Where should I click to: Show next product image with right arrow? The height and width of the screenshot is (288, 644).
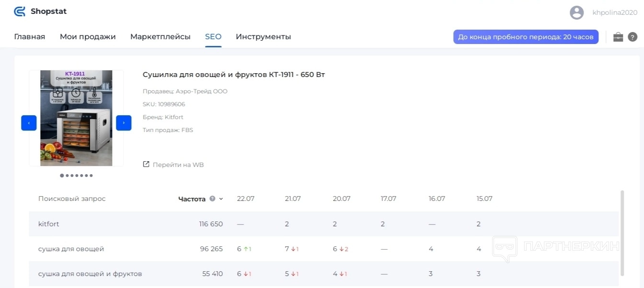[124, 123]
